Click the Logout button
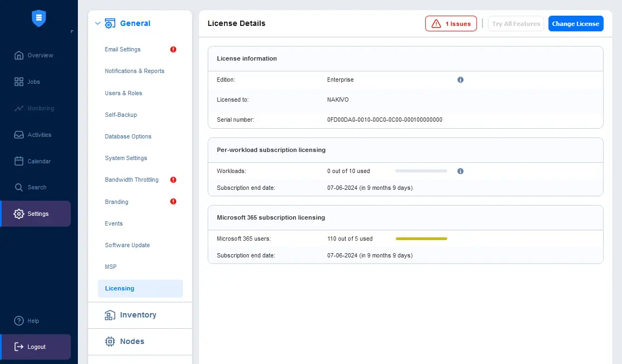This screenshot has height=364, width=622. pos(36,347)
